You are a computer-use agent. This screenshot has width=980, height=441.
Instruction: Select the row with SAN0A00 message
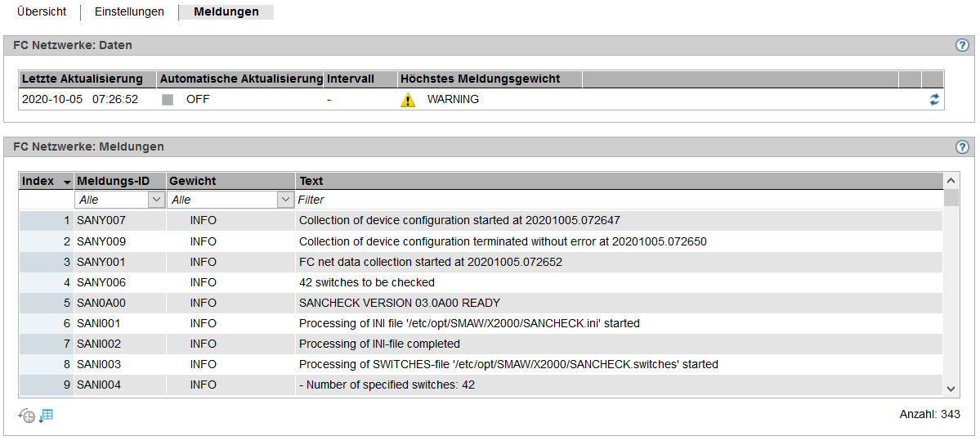(481, 303)
